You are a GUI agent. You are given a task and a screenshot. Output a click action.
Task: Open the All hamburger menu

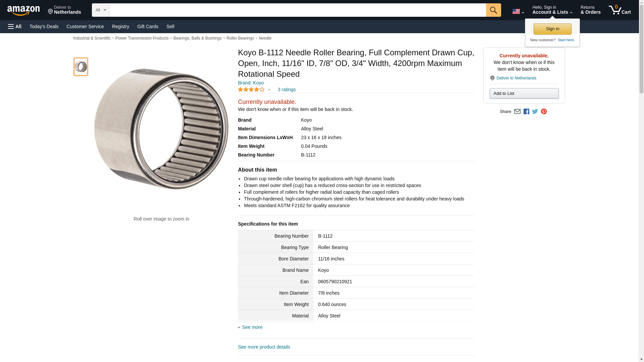tap(15, 26)
